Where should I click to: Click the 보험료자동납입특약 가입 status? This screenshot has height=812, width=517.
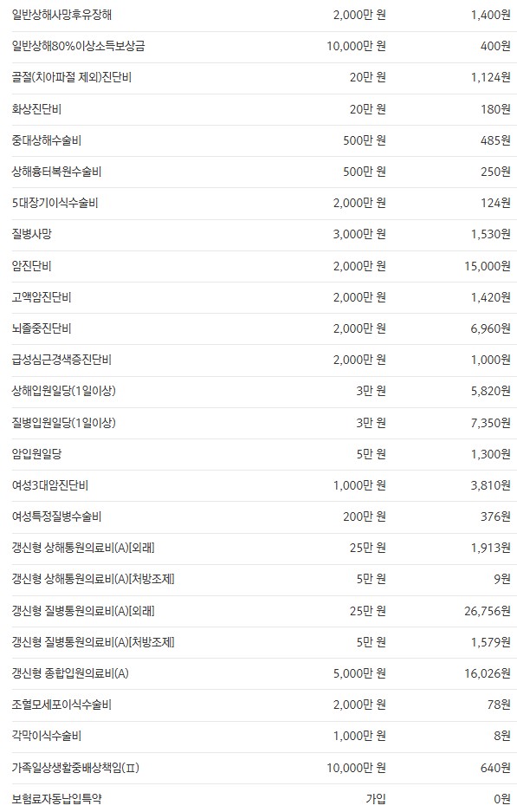(x=376, y=799)
